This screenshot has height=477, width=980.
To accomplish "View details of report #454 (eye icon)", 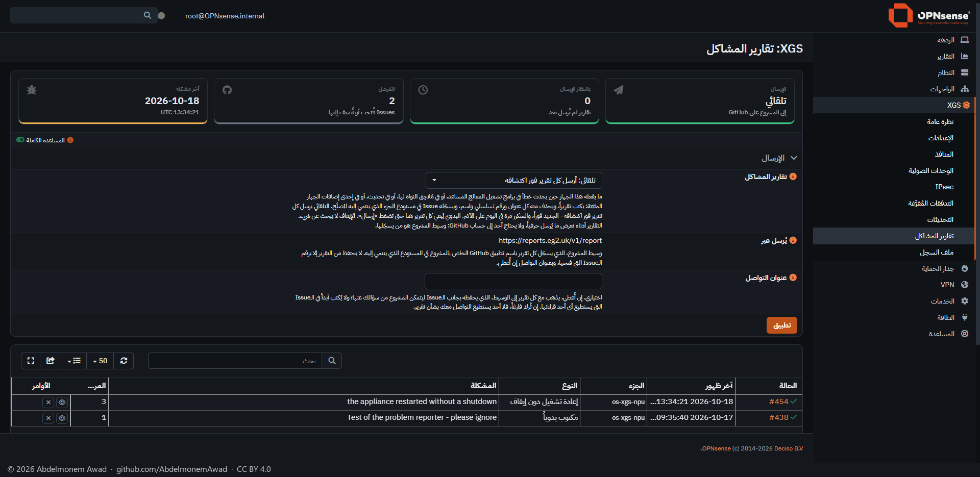I will tap(62, 403).
